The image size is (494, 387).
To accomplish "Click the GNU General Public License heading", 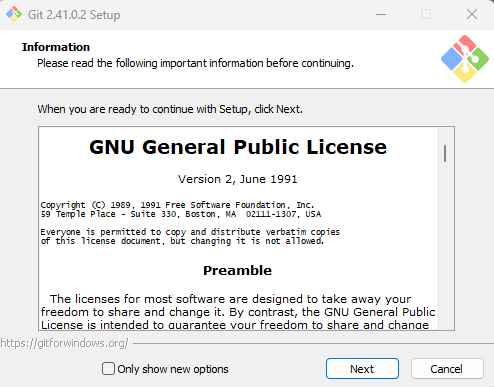I will tap(238, 147).
